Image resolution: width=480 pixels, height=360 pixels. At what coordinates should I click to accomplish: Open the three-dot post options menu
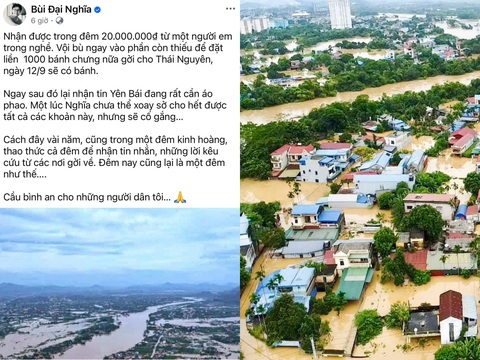coord(230,9)
